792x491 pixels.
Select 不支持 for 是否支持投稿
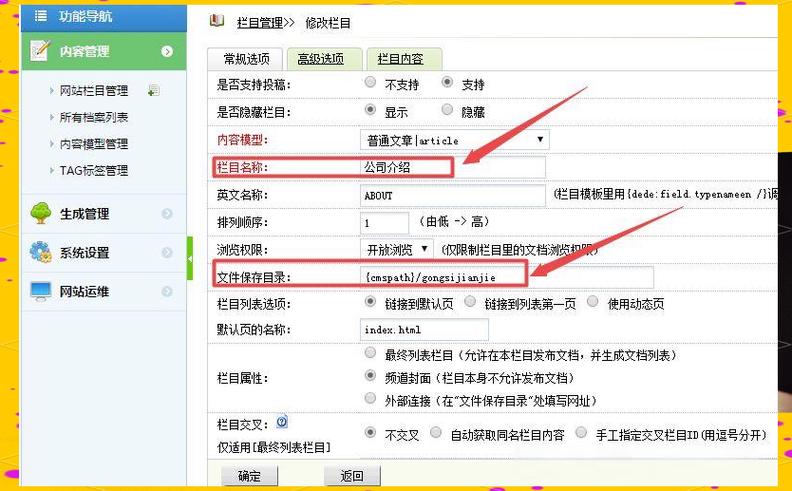(370, 82)
